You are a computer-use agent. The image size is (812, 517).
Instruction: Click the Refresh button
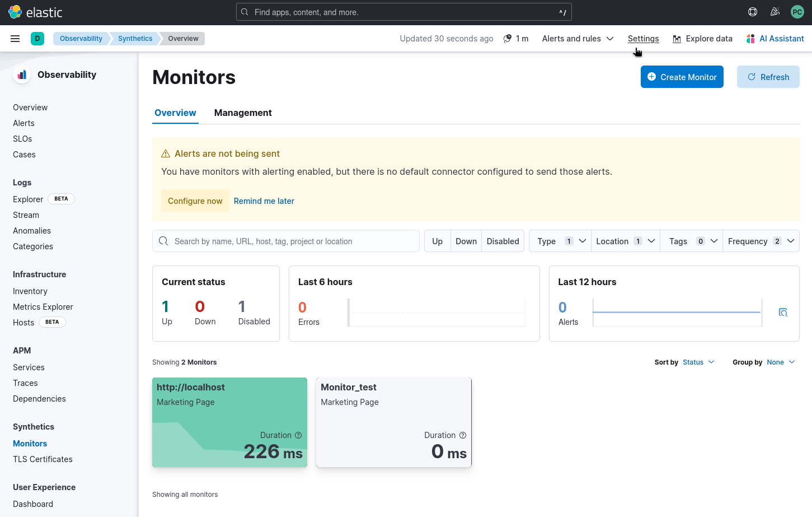click(768, 77)
